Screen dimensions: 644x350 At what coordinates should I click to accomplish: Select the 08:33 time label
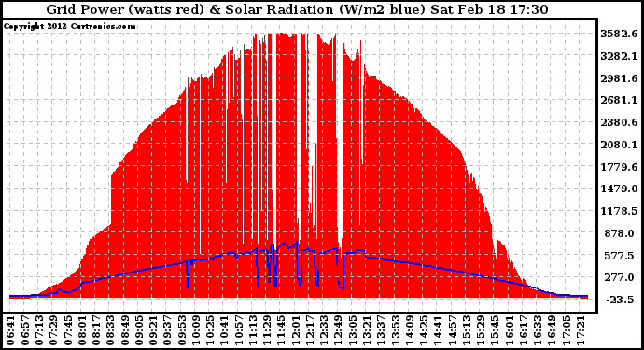point(110,329)
